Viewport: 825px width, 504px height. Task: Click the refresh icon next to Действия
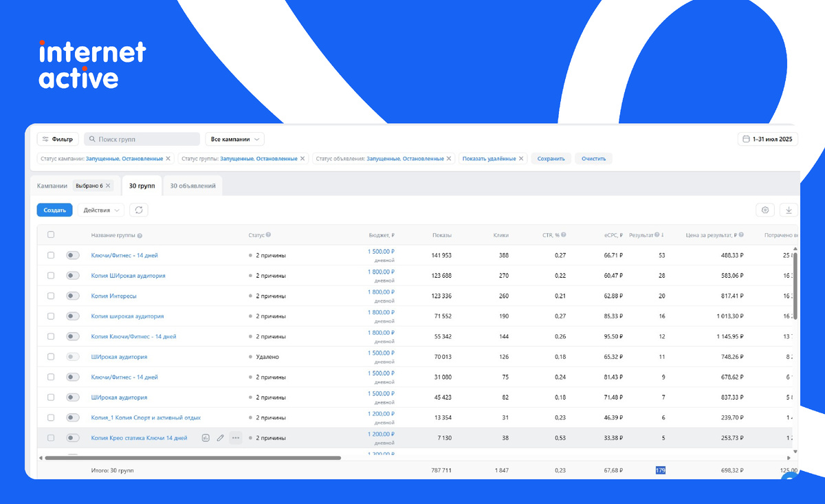tap(139, 210)
